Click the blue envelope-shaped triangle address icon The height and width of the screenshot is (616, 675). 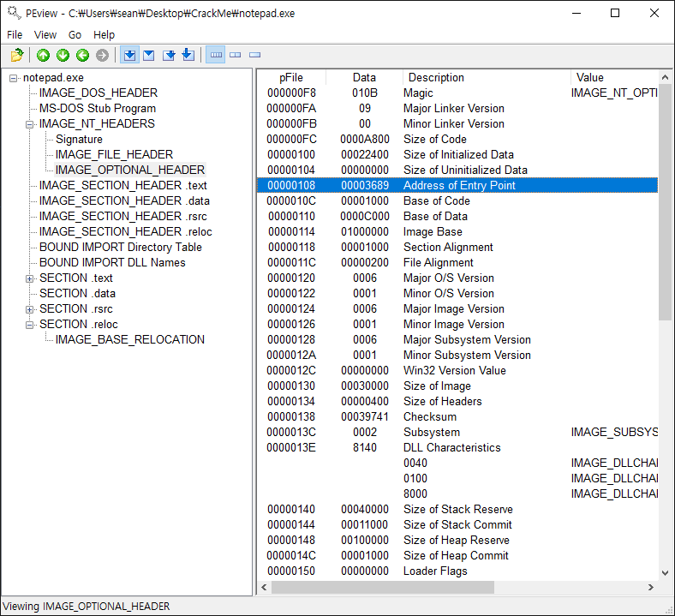tap(149, 55)
